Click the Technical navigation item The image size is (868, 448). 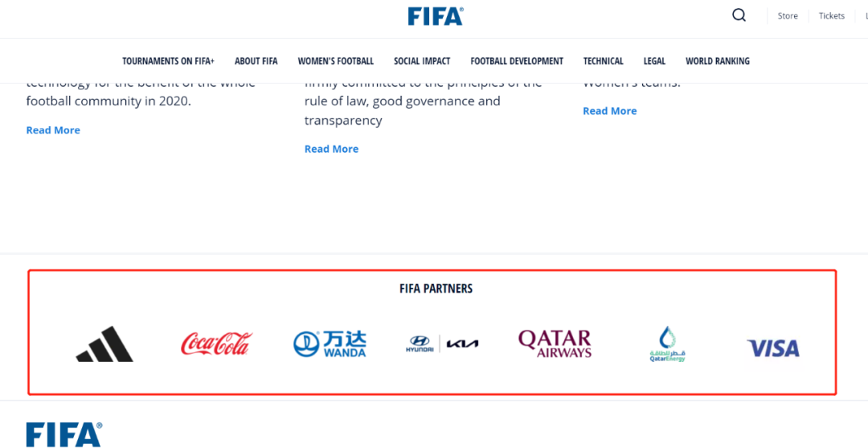click(603, 61)
